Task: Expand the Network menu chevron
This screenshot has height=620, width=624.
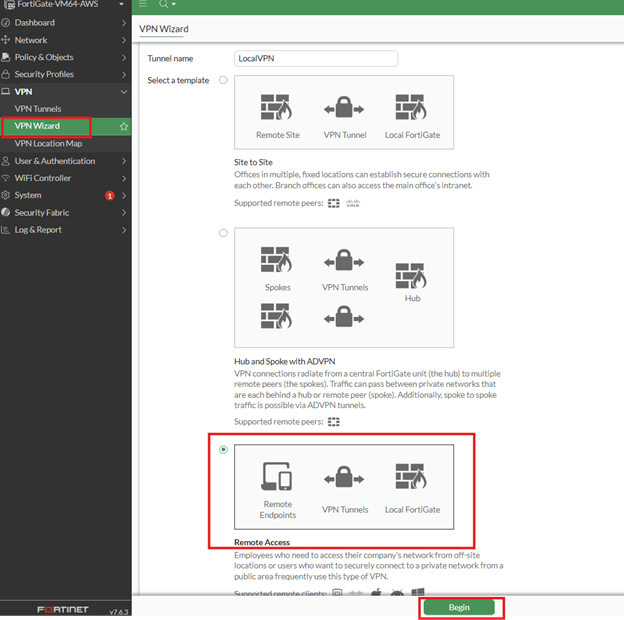Action: click(124, 40)
